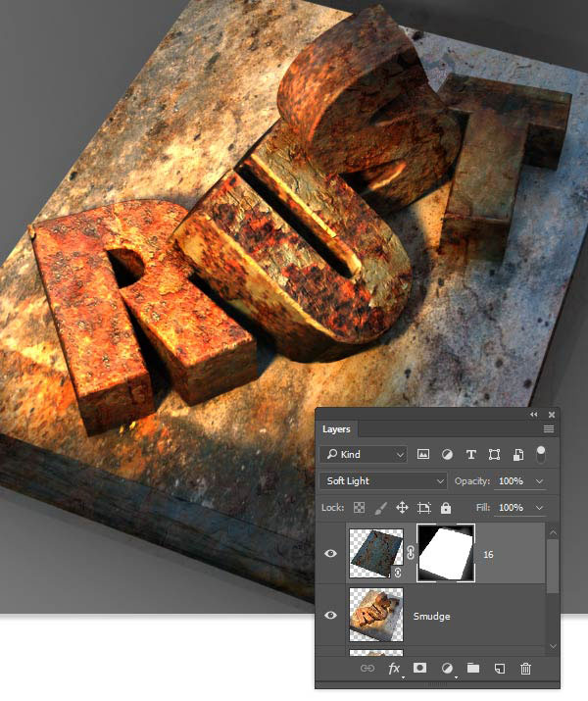The height and width of the screenshot is (701, 588).
Task: Lock position move icon
Action: 402,508
